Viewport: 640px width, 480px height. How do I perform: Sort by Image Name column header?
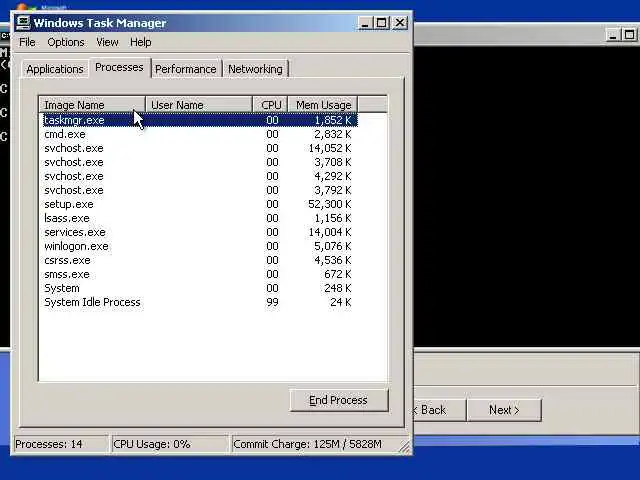tap(92, 105)
